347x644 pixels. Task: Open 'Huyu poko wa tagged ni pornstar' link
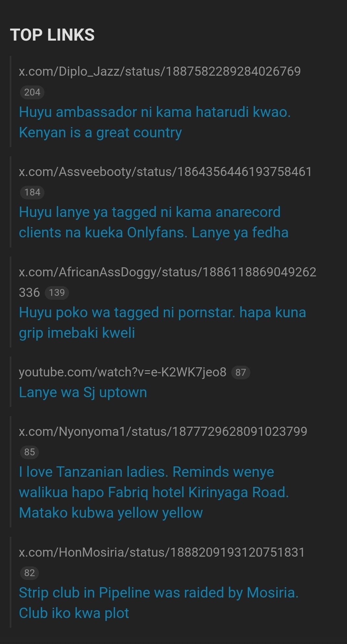[162, 322]
